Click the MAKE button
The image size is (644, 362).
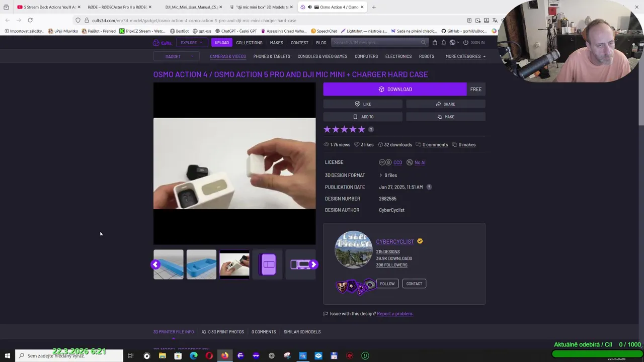[446, 117]
